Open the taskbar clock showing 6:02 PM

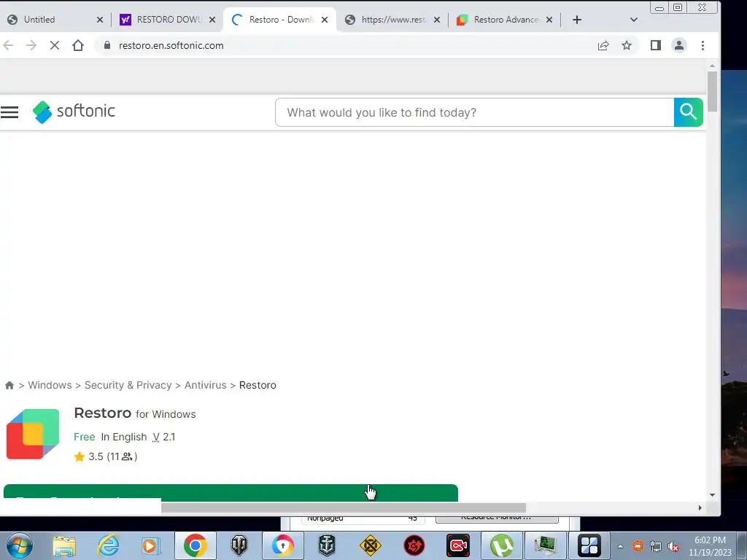(x=710, y=546)
